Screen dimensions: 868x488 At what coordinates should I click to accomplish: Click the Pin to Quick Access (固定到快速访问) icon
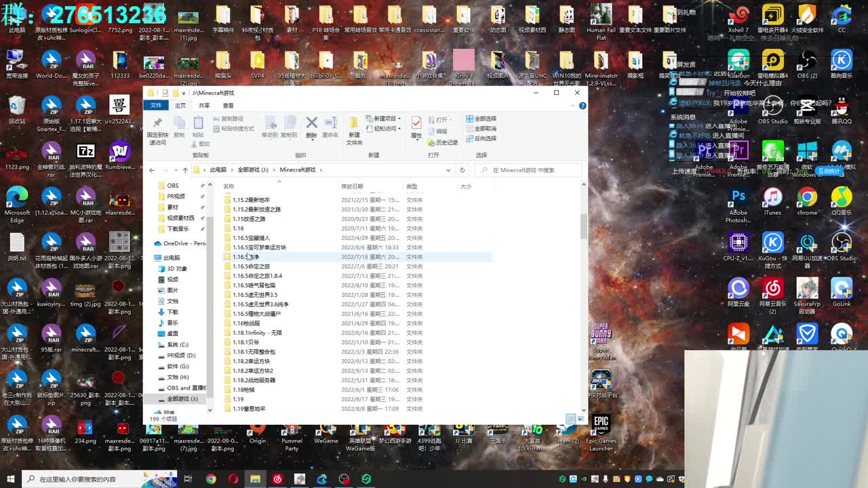pyautogui.click(x=157, y=123)
